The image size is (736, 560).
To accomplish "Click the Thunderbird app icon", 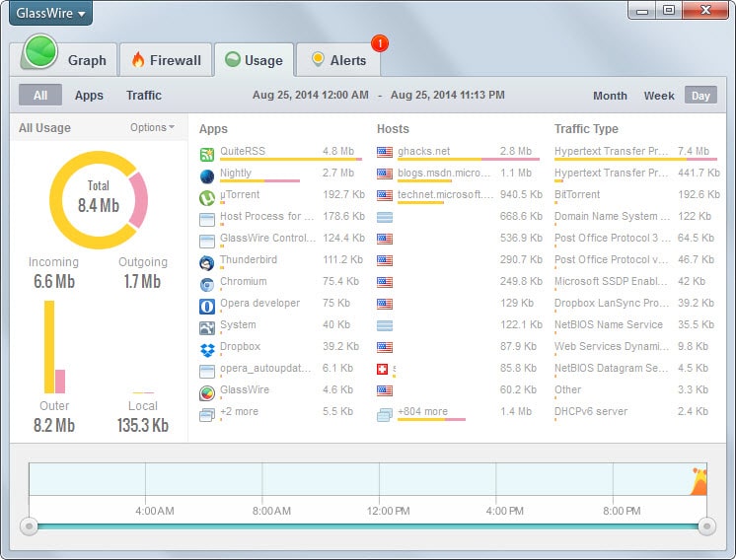I will click(207, 263).
